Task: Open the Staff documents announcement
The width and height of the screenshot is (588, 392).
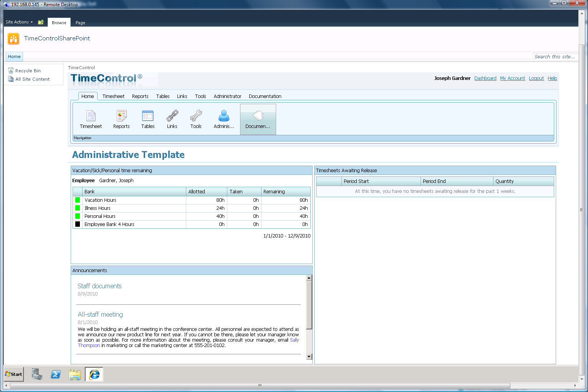Action: click(x=99, y=286)
